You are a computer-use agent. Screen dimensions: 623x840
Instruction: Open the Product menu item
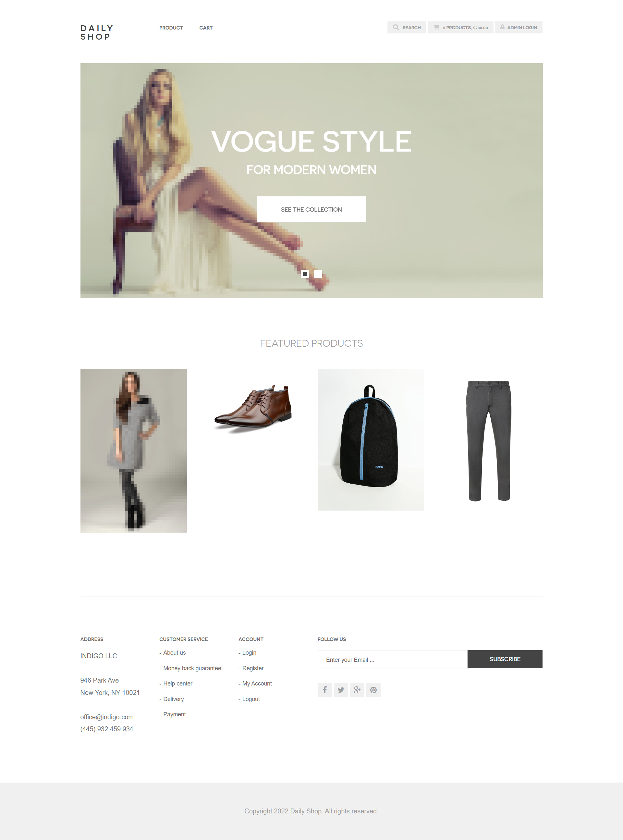(x=171, y=28)
